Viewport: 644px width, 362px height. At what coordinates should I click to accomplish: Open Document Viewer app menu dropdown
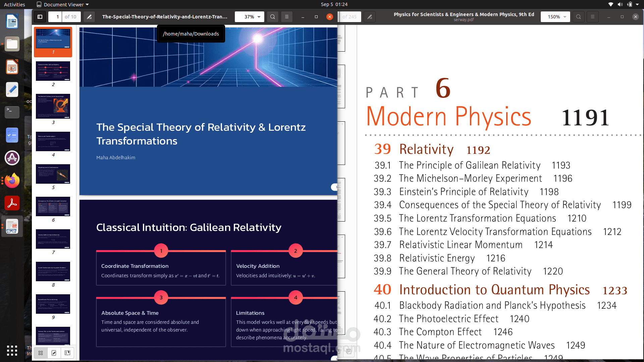63,4
